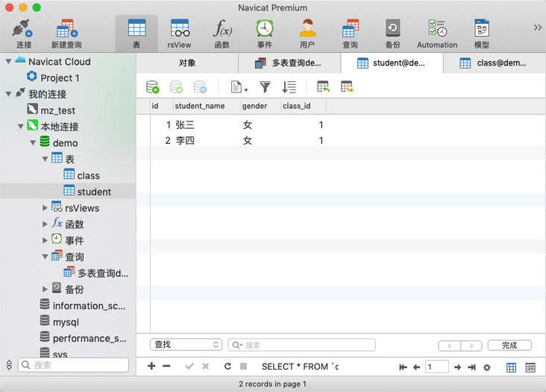The image size is (546, 392).
Task: Click the 模型 (Model) toolbar icon
Action: 482,34
